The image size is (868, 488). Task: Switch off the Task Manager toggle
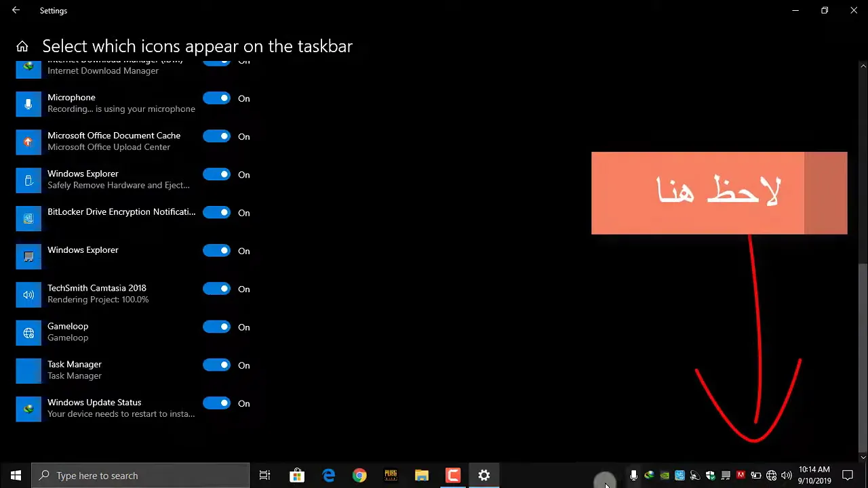pos(216,365)
